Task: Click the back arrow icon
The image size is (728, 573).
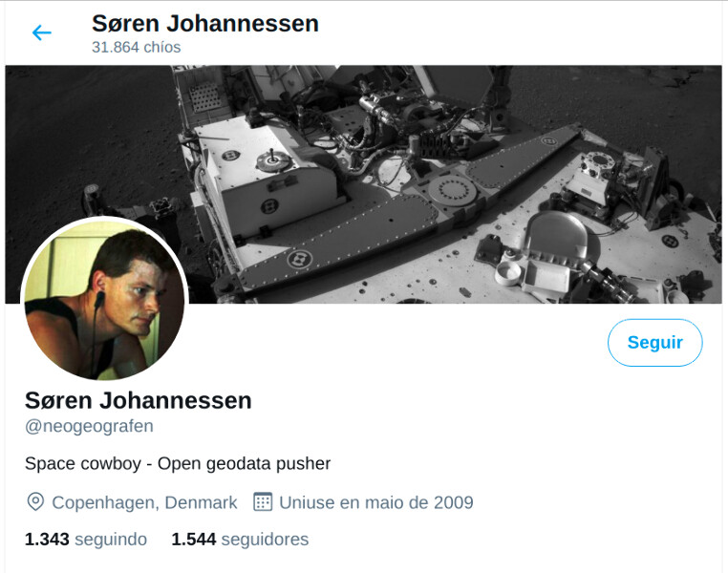Action: pyautogui.click(x=41, y=32)
